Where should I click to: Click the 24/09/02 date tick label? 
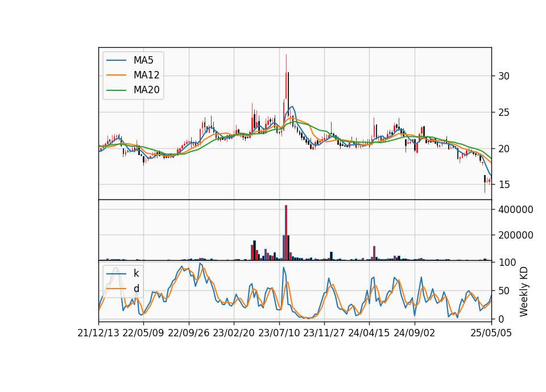(415, 333)
